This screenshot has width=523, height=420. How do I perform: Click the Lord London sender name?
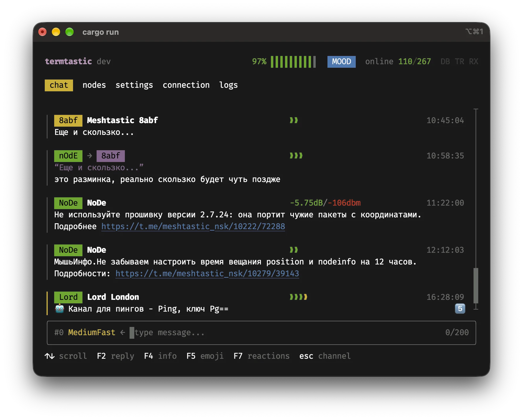pos(113,297)
